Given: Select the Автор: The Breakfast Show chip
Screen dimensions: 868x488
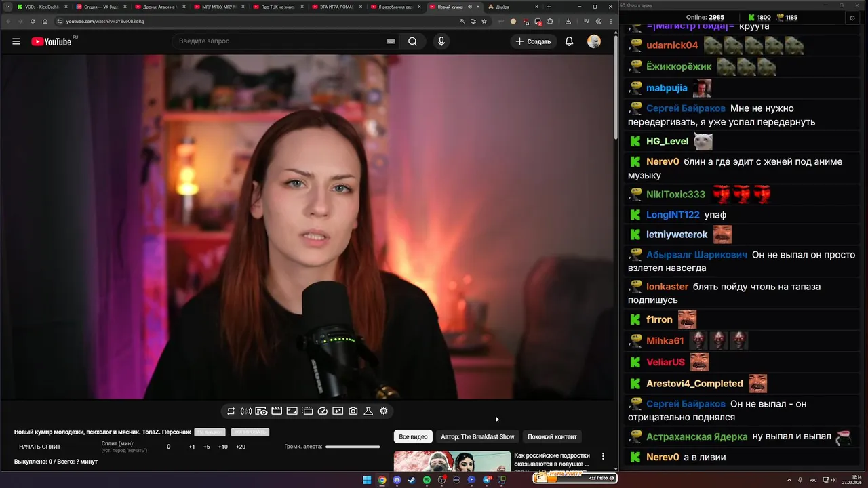Looking at the screenshot, I should (477, 436).
